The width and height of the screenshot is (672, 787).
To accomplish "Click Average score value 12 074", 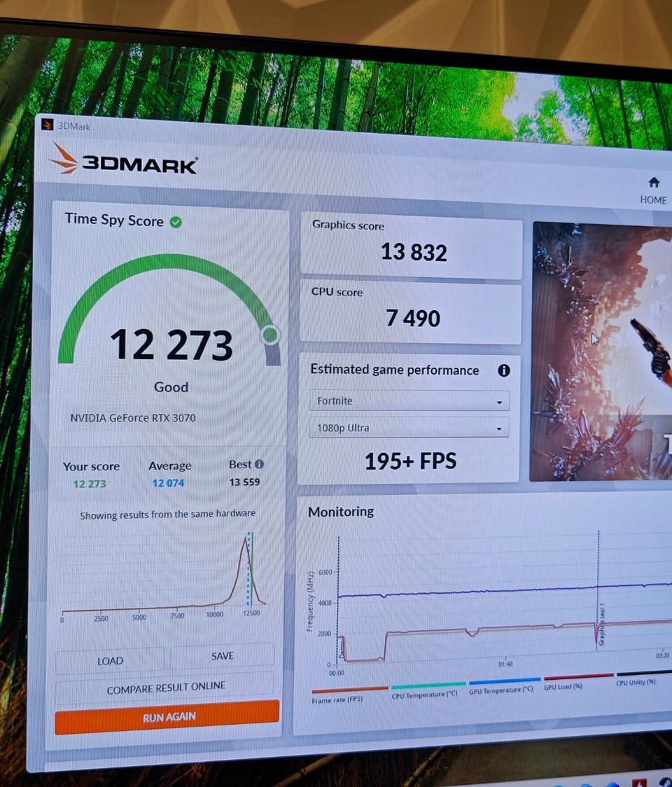I will [x=169, y=483].
